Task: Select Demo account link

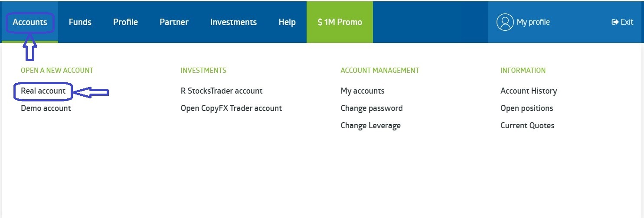Action: [x=46, y=108]
